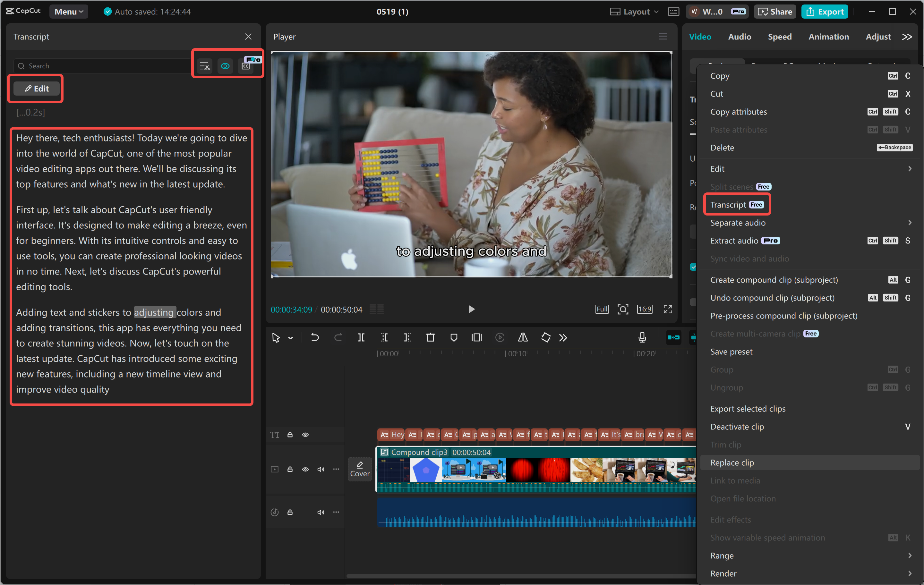
Task: Click the microphone icon to record voiceover
Action: [642, 338]
